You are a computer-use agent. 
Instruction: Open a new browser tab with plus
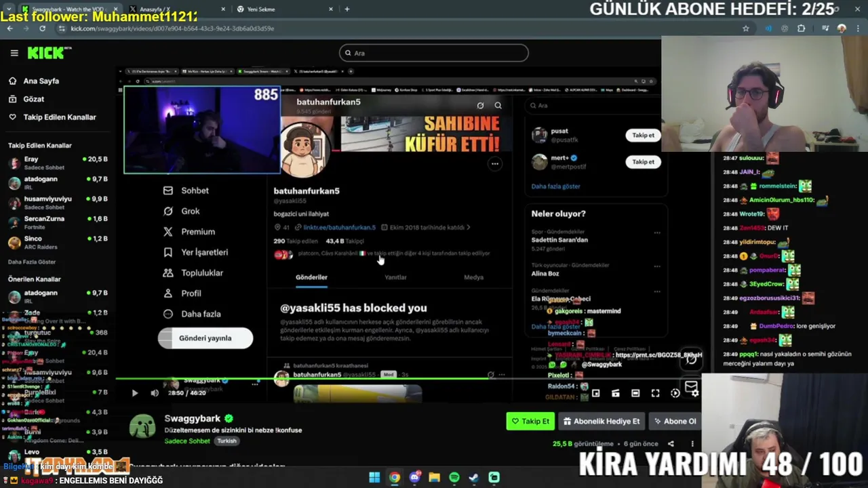347,9
